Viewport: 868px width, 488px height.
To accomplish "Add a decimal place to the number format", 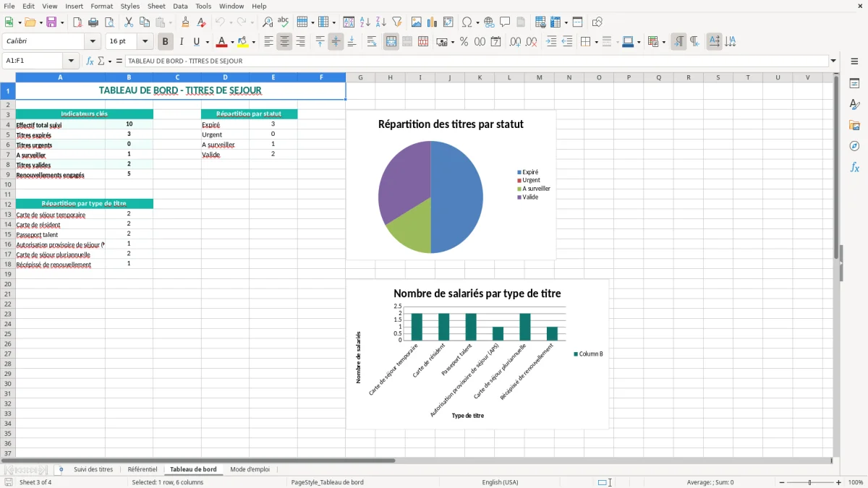I will tap(515, 42).
